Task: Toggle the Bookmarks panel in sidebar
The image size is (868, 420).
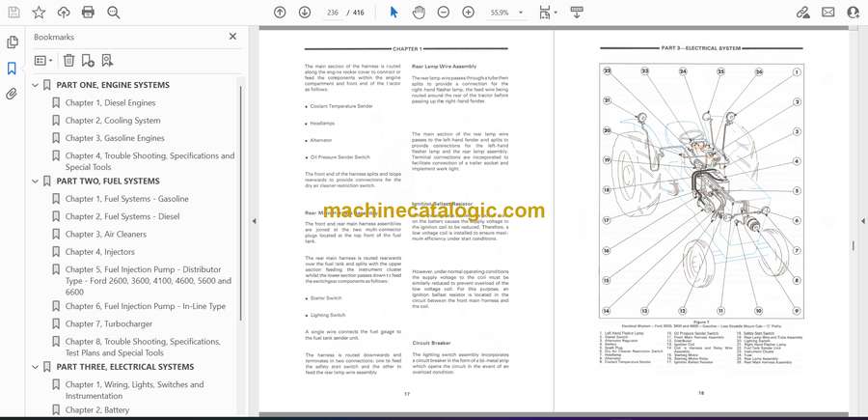Action: [12, 69]
